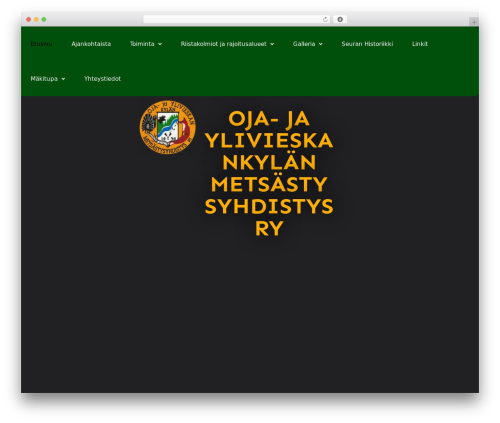Reload the page with refresh icon
This screenshot has width=500, height=423.
tap(325, 19)
